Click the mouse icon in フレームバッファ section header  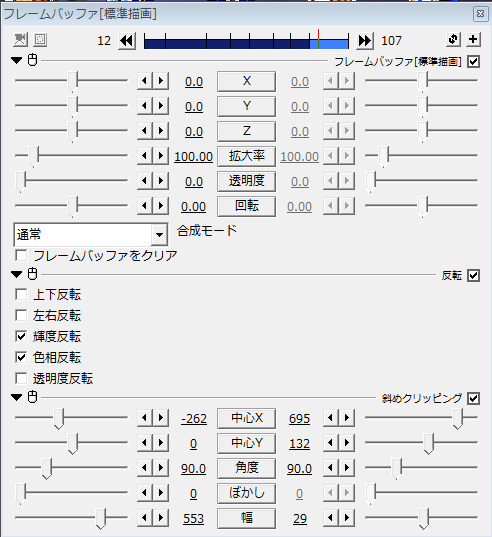(x=32, y=60)
